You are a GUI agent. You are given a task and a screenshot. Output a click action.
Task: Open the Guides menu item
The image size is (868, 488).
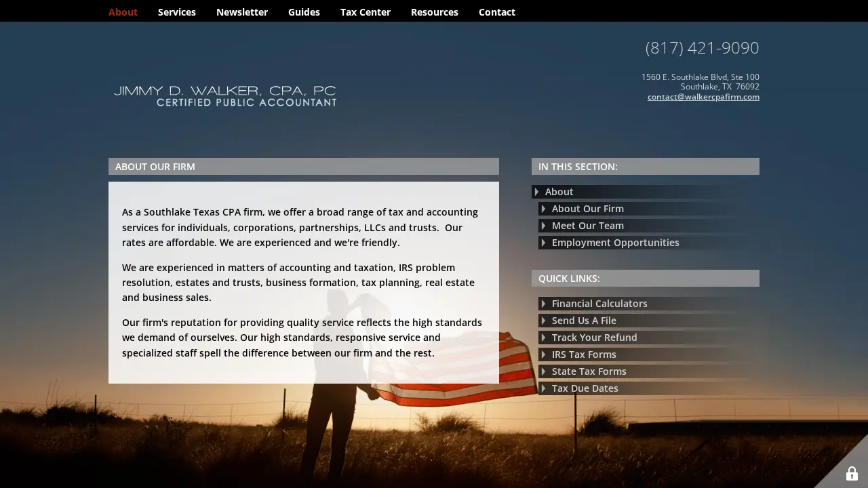[x=304, y=12]
